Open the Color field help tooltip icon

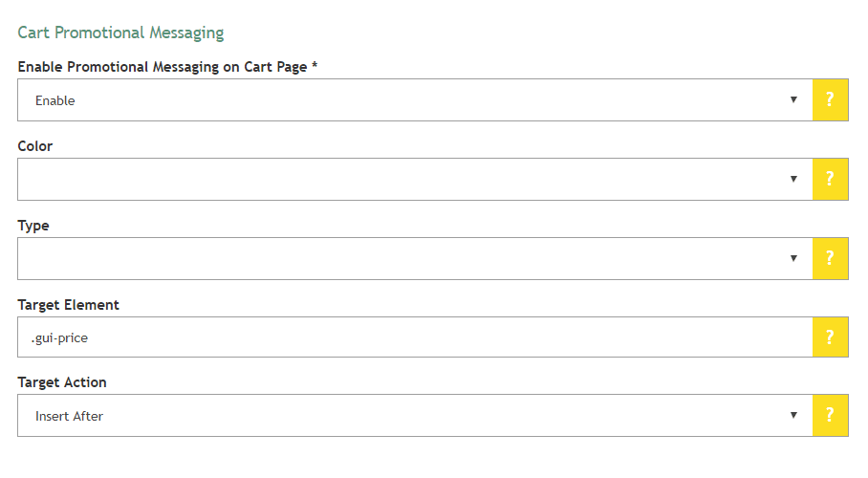830,179
